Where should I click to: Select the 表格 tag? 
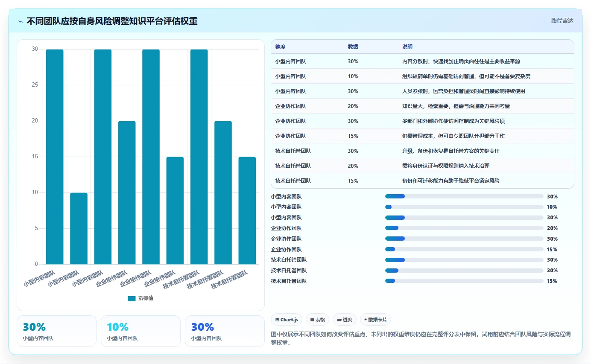click(317, 320)
